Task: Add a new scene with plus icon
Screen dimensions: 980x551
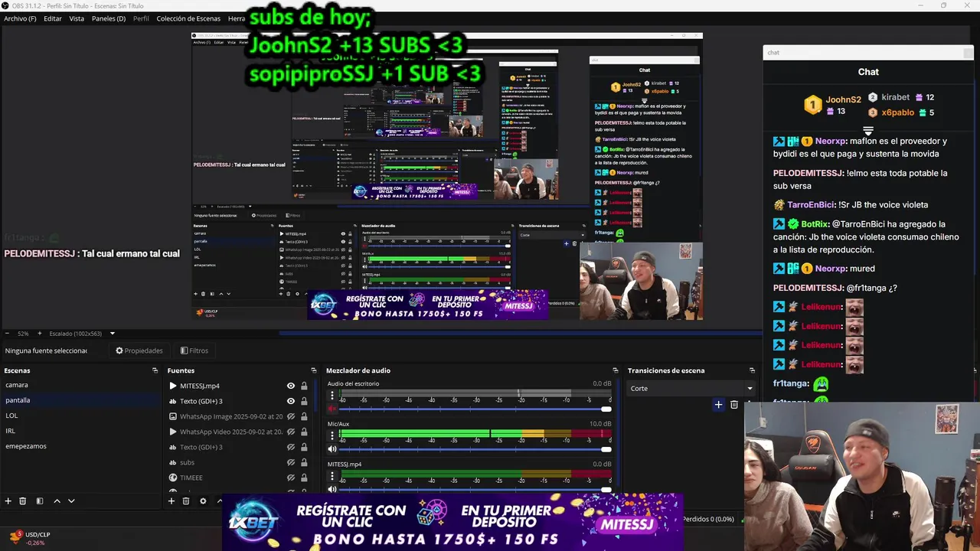Action: click(8, 501)
